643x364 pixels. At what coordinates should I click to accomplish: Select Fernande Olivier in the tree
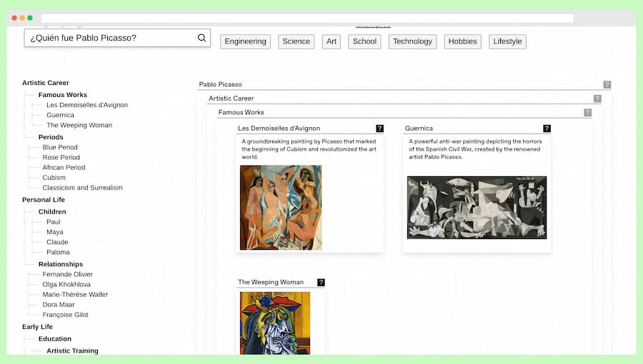[x=68, y=274]
